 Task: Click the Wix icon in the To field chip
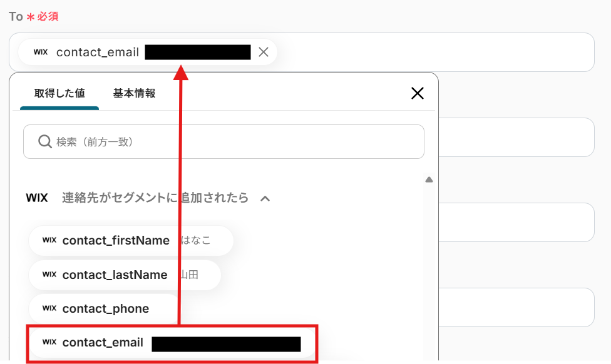tap(41, 52)
